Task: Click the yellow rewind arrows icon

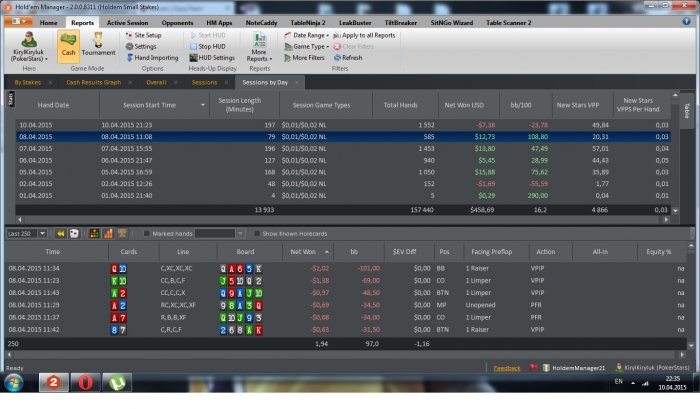Action: coord(60,234)
